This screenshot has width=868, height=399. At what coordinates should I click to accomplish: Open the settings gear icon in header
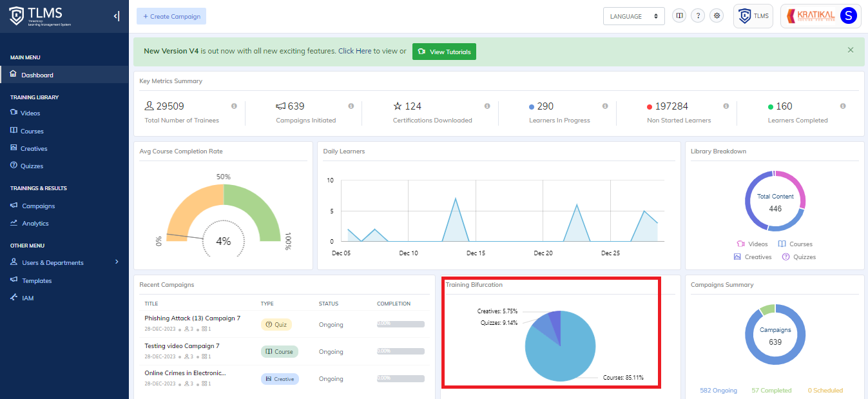pyautogui.click(x=717, y=16)
